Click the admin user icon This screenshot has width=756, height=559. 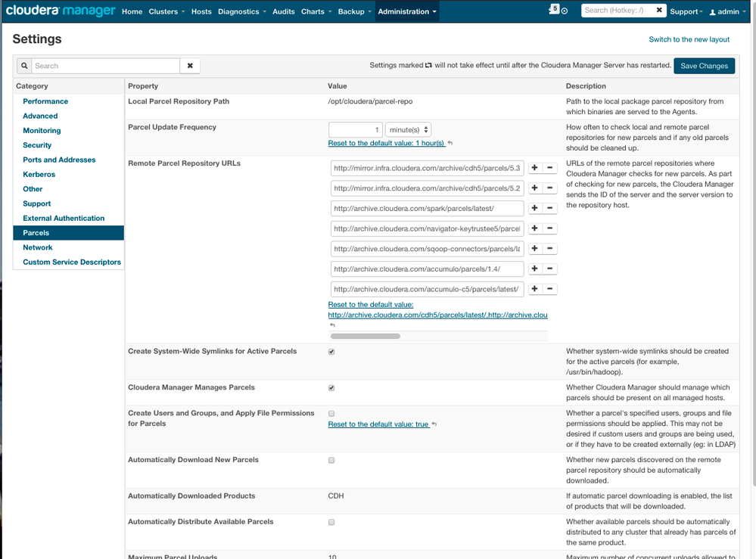point(712,12)
